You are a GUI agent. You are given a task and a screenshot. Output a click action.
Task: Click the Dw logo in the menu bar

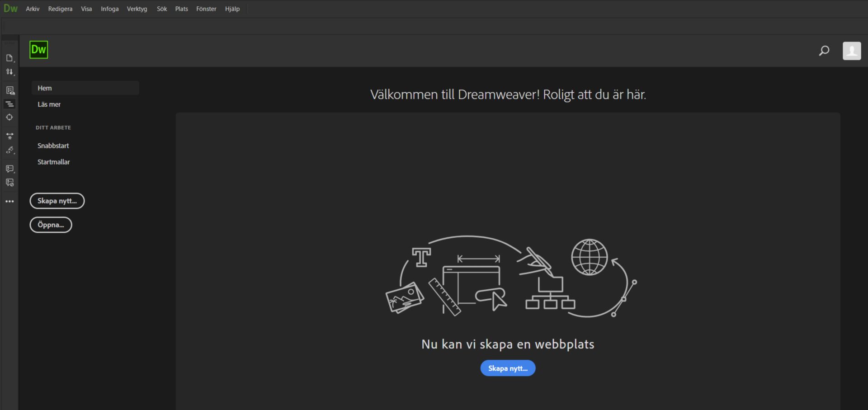pyautogui.click(x=10, y=9)
